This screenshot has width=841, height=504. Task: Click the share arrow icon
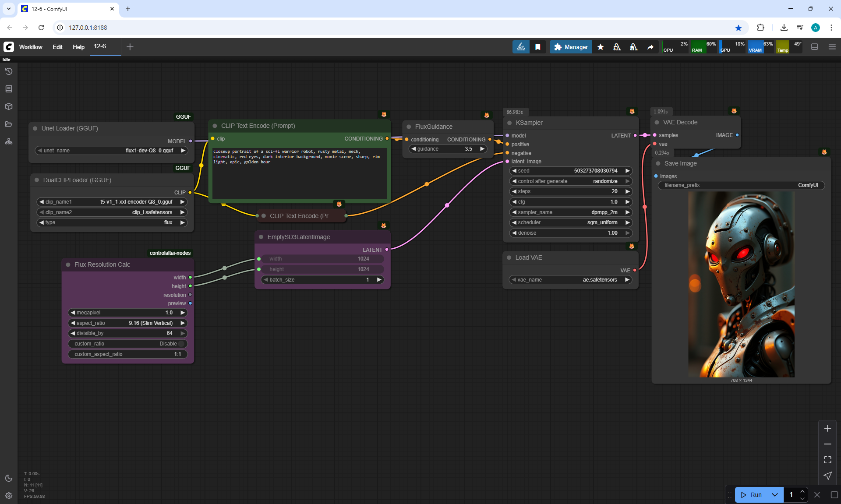[x=650, y=47]
